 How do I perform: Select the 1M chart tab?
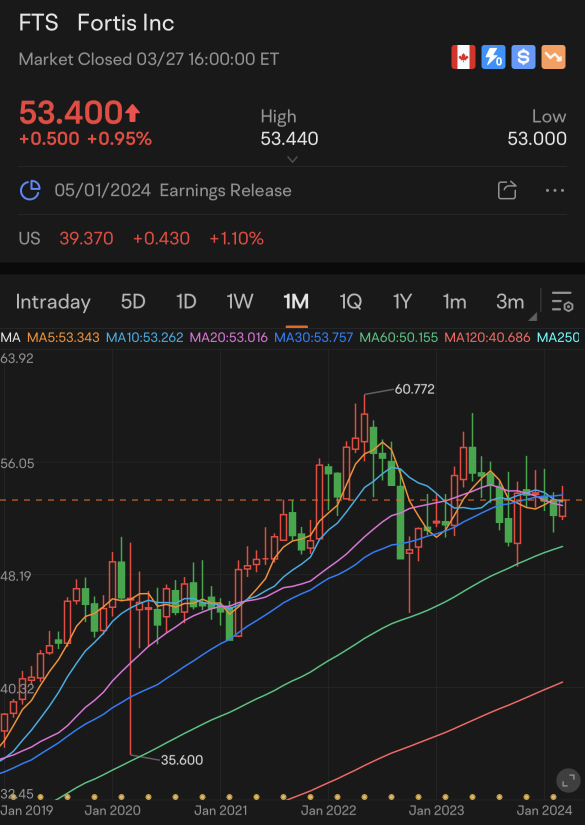click(x=296, y=302)
